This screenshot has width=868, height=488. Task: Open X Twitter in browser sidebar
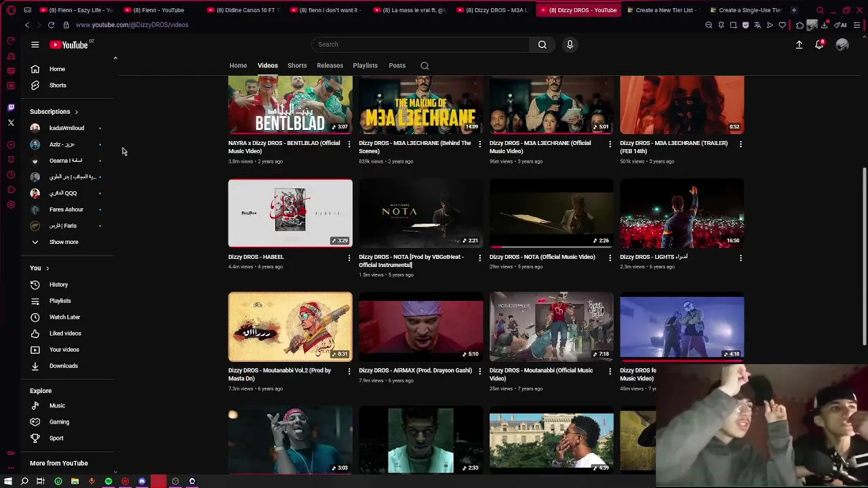tap(11, 123)
